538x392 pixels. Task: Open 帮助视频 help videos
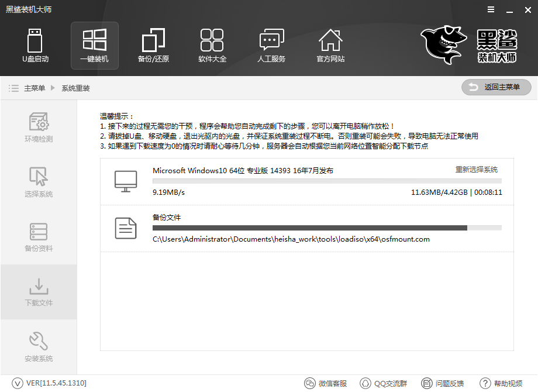pyautogui.click(x=501, y=383)
